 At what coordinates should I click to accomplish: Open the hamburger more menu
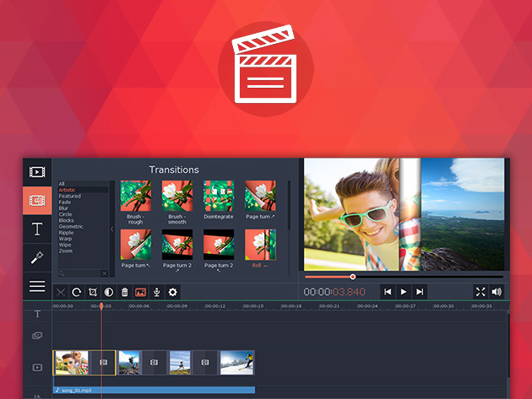[x=37, y=286]
